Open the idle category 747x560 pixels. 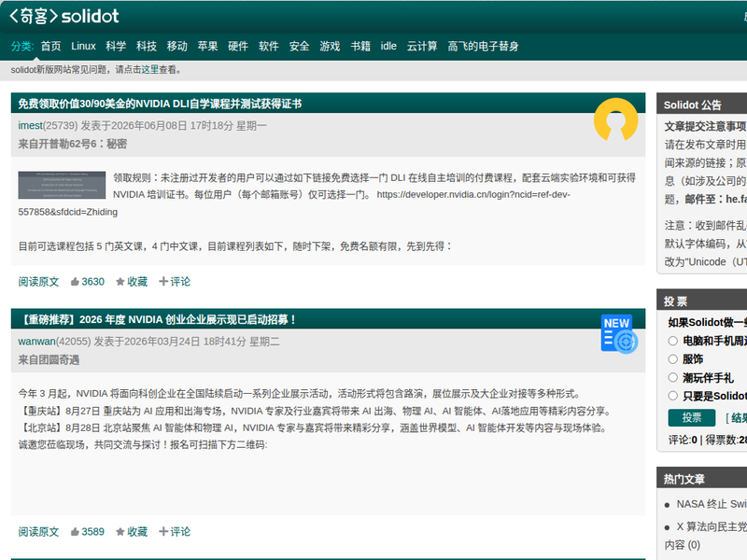click(388, 46)
